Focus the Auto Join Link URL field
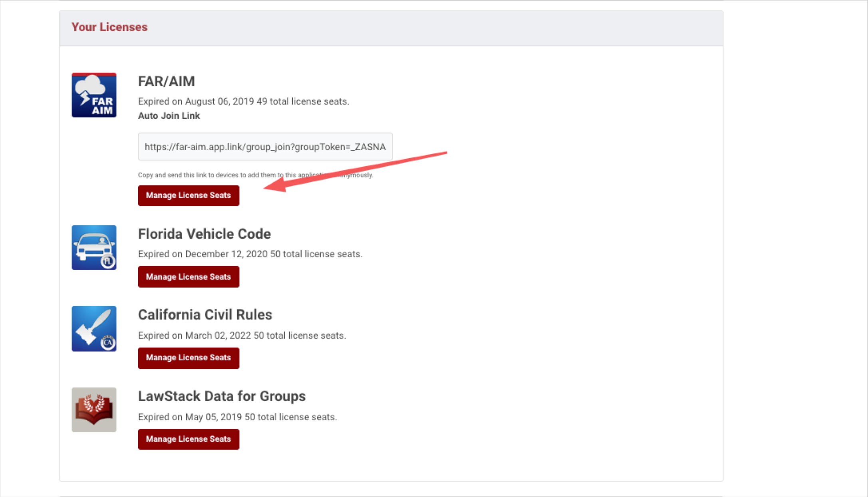868x497 pixels. pos(265,147)
